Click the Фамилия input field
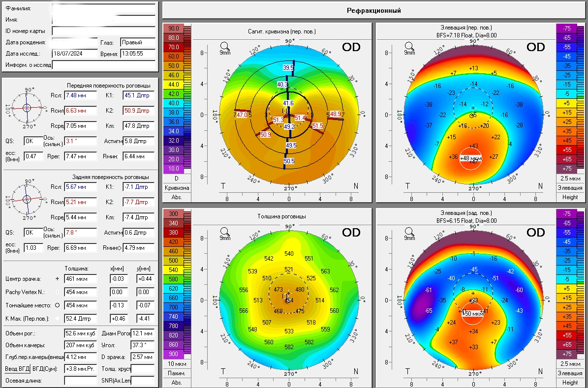The height and width of the screenshot is (388, 588). click(103, 8)
